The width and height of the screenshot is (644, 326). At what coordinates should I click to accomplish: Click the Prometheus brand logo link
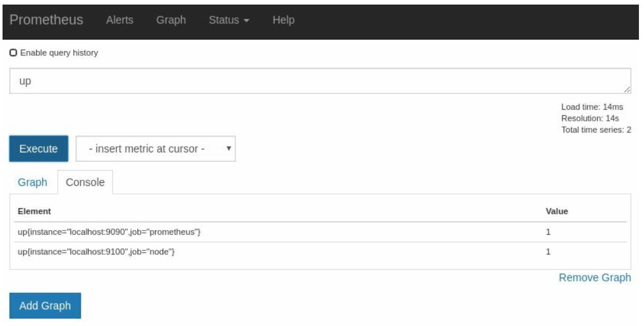click(x=46, y=20)
